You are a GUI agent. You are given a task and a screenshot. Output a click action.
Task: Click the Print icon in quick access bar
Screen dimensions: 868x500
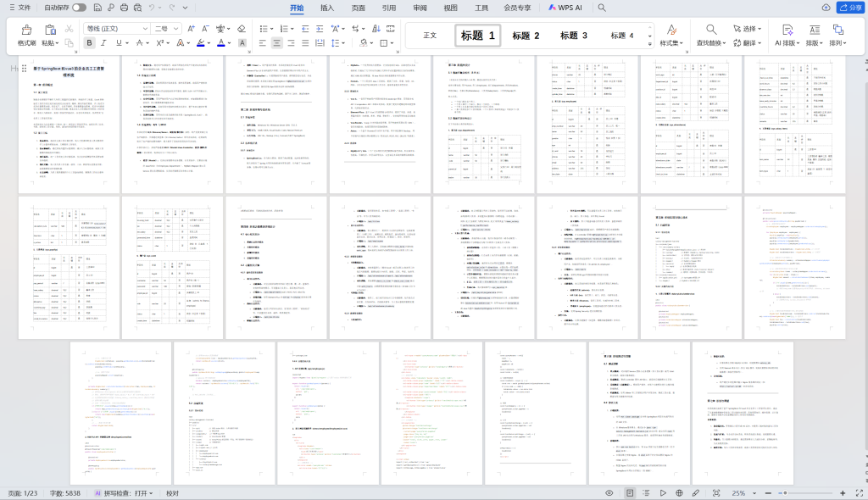point(124,8)
